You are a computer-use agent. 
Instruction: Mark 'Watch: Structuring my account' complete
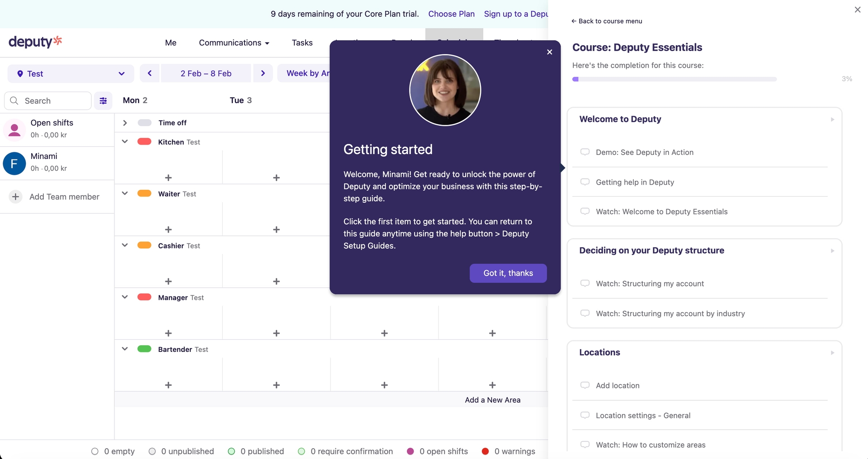(x=585, y=283)
